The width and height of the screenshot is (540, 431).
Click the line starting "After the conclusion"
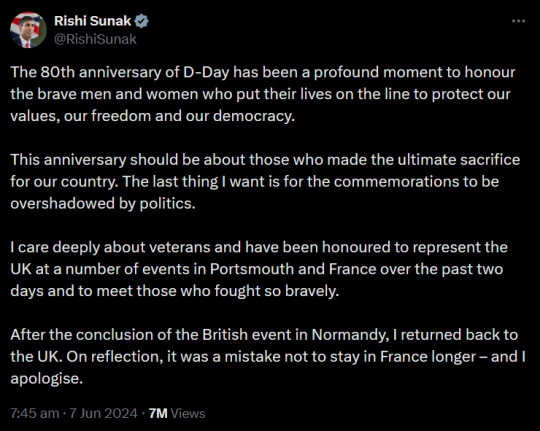pyautogui.click(x=264, y=335)
